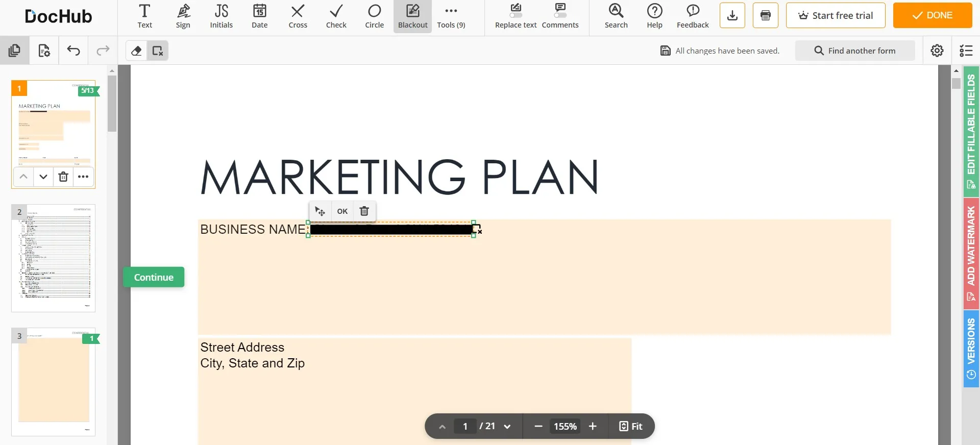Open page 2 thumbnail
The image size is (980, 445).
[x=54, y=258]
